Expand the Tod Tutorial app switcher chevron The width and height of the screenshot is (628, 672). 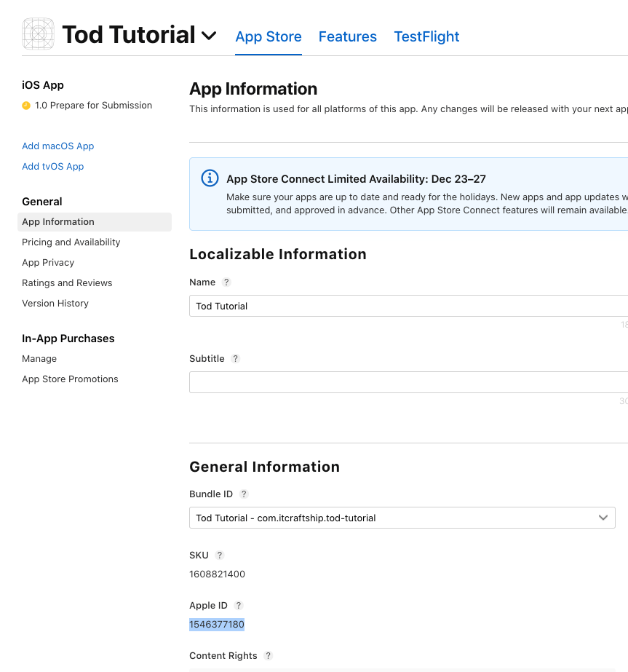(x=209, y=36)
